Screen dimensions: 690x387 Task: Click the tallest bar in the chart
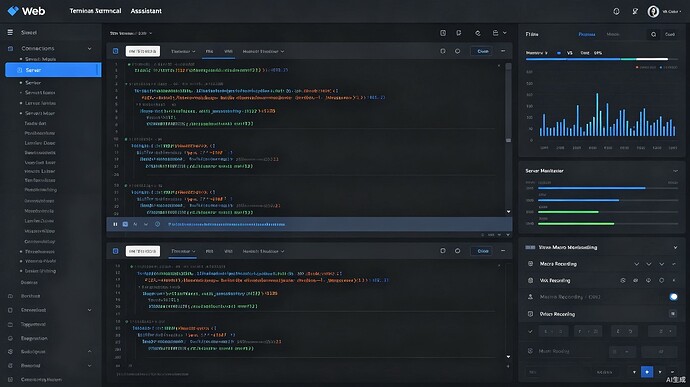coord(597,114)
